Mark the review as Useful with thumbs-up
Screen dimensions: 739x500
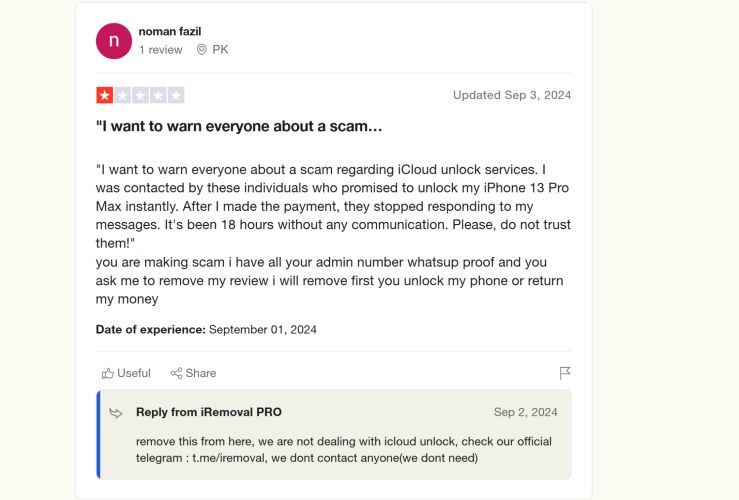[126, 373]
